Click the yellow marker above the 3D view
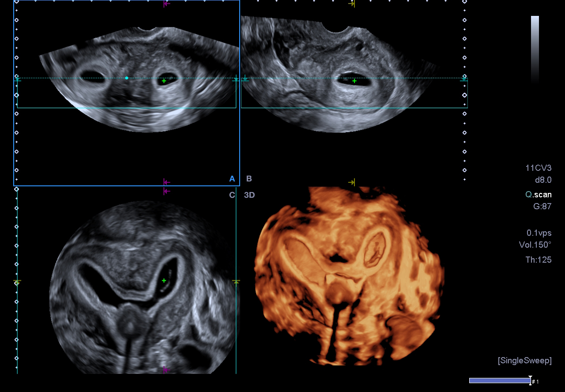Screen dimensions: 565x392 tap(351, 182)
